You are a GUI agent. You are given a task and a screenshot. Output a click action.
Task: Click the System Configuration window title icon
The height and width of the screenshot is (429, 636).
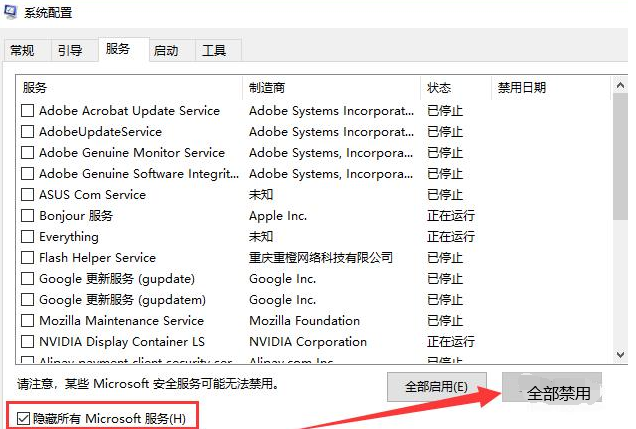(12, 15)
